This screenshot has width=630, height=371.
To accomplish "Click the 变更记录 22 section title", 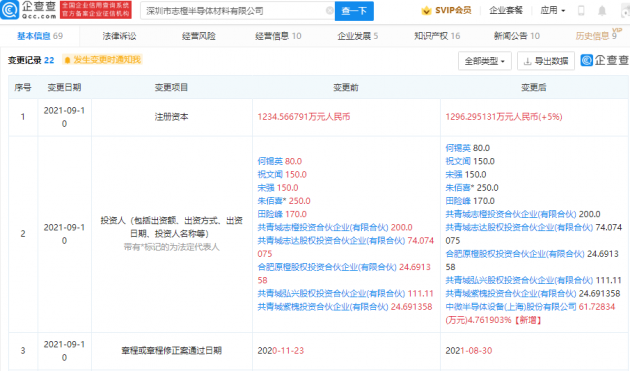I will click(31, 60).
